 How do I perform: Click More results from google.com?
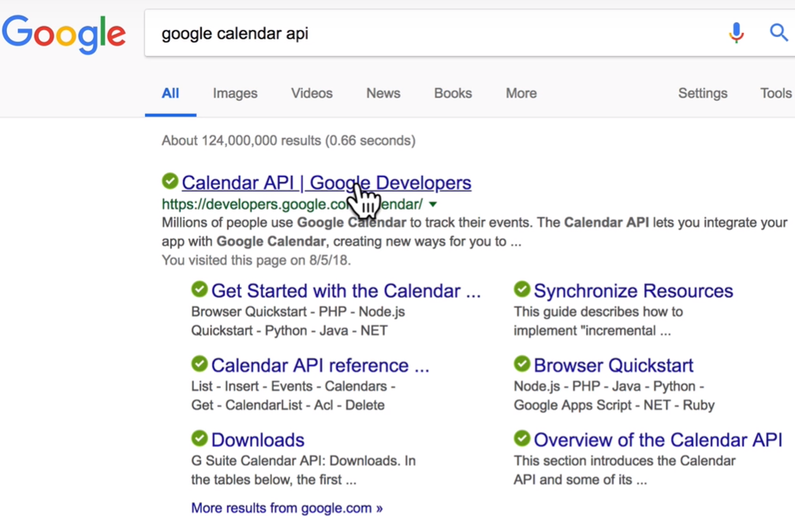click(287, 508)
